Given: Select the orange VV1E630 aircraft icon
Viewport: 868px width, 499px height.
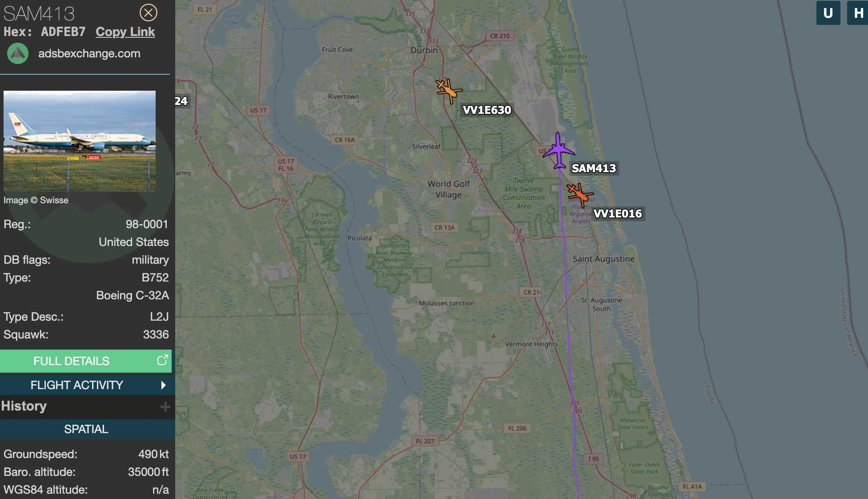Looking at the screenshot, I should coord(449,91).
